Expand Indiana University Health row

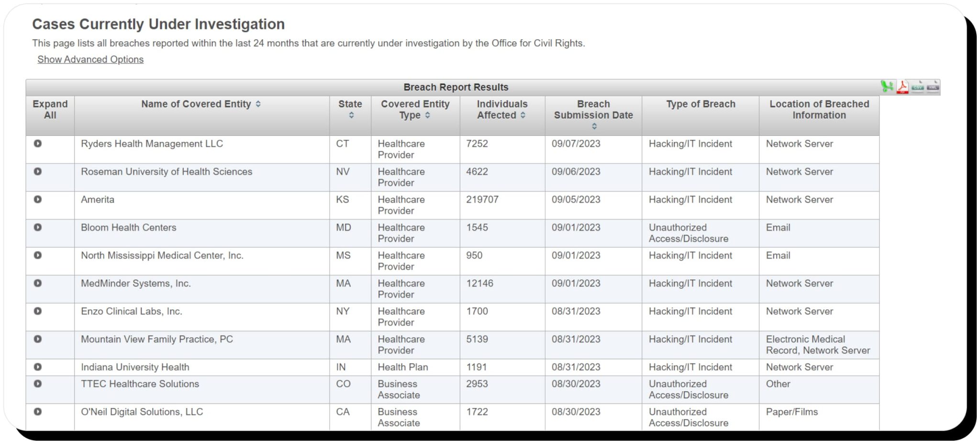tap(38, 367)
